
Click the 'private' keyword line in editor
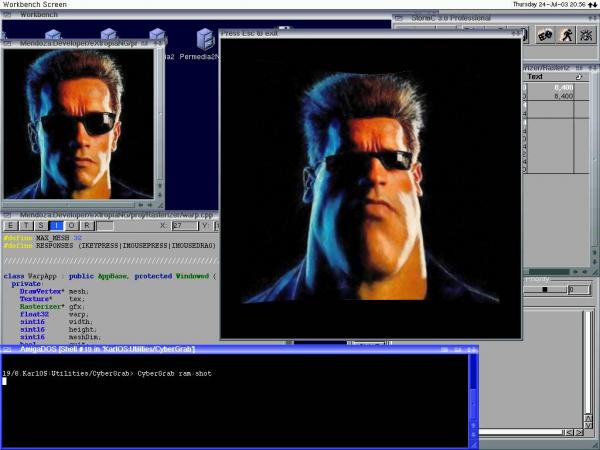coord(26,284)
